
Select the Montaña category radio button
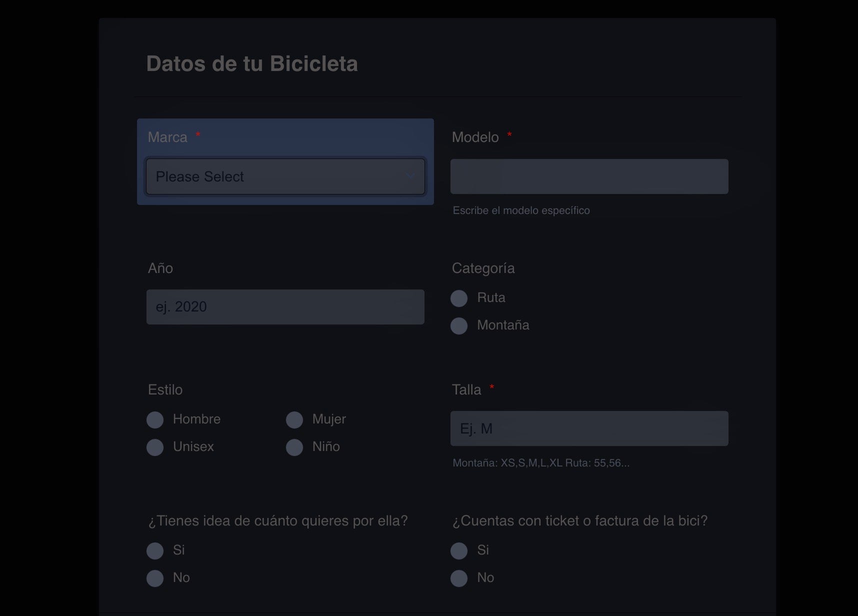coord(459,326)
